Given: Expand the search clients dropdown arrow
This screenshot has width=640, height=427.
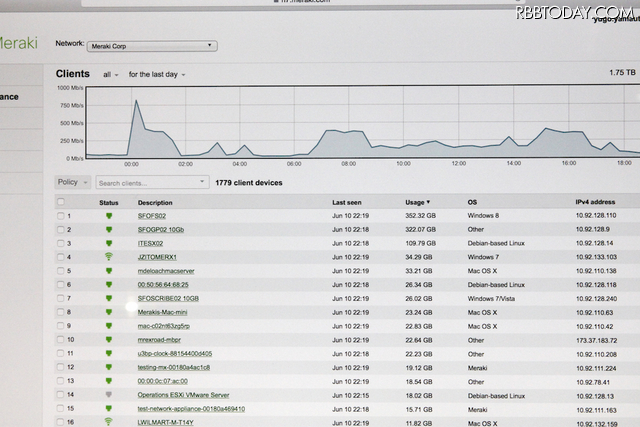Looking at the screenshot, I should point(202,182).
